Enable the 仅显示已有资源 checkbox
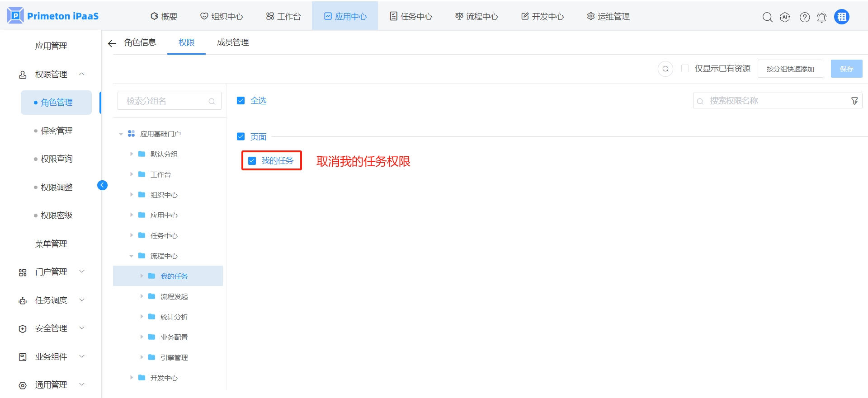This screenshot has height=398, width=868. coord(685,69)
